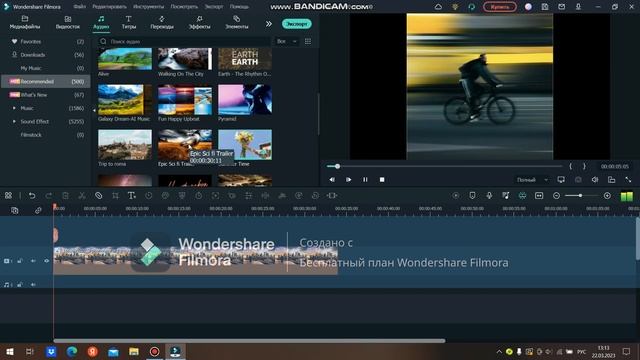
Task: Show more tabs with the double chevron
Action: (x=269, y=24)
